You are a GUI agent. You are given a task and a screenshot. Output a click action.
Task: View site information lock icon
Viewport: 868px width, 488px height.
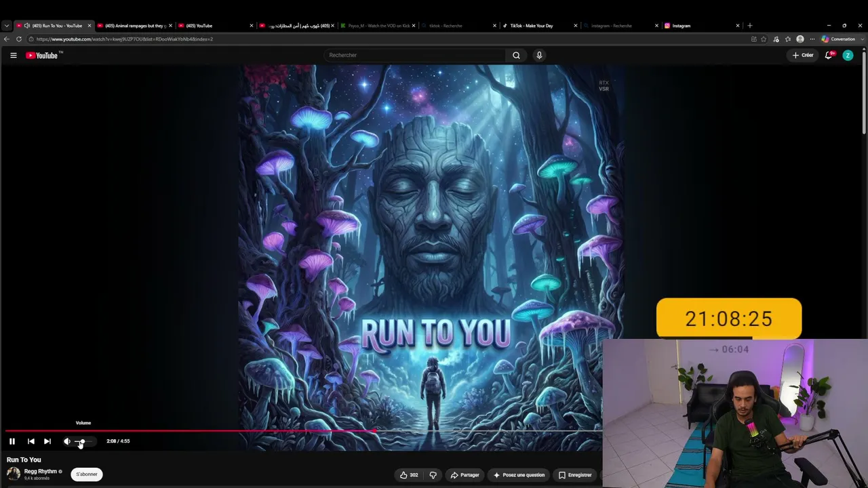[31, 39]
